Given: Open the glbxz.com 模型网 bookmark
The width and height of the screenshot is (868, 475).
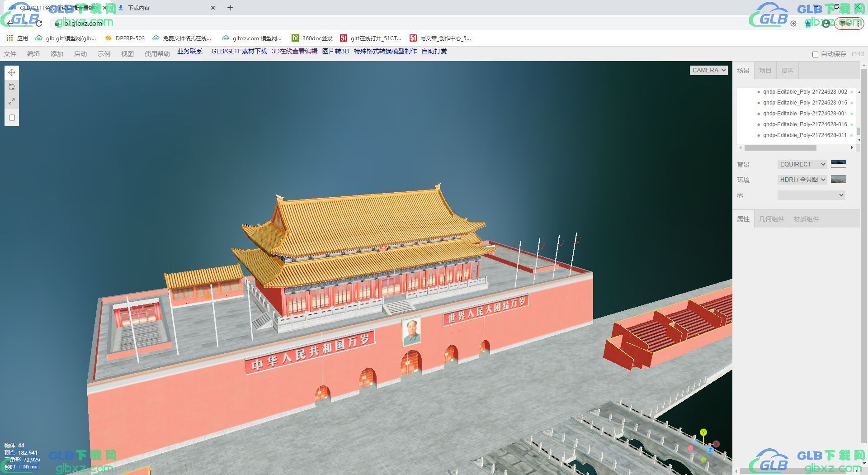Looking at the screenshot, I should [252, 38].
